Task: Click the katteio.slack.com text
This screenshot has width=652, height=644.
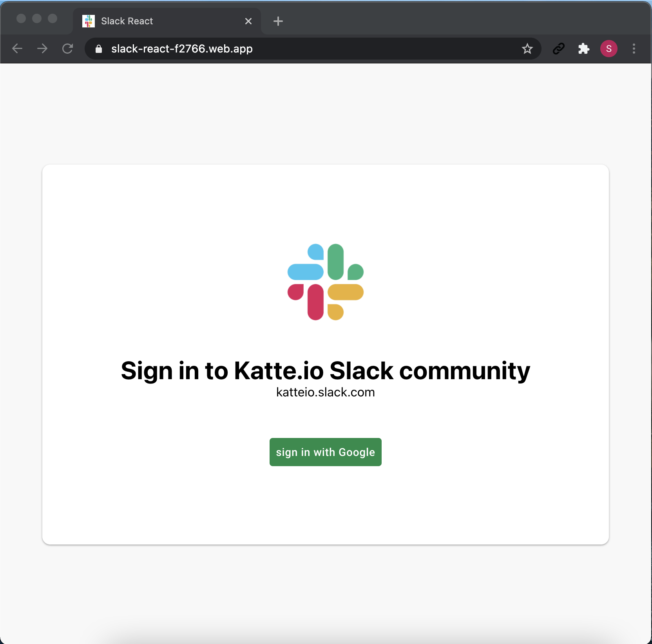Action: [326, 392]
